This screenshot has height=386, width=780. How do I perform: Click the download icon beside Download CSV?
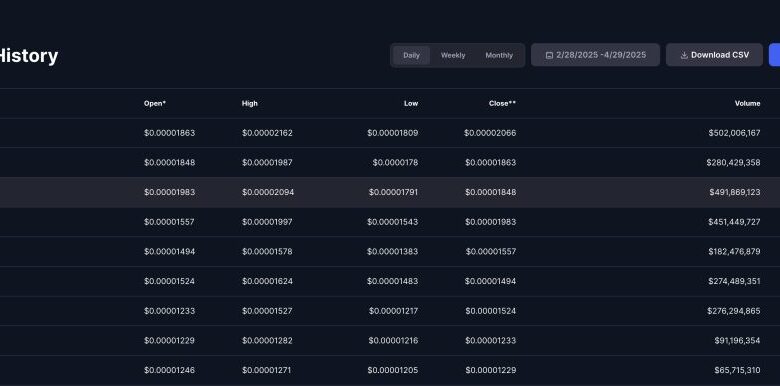[x=684, y=55]
